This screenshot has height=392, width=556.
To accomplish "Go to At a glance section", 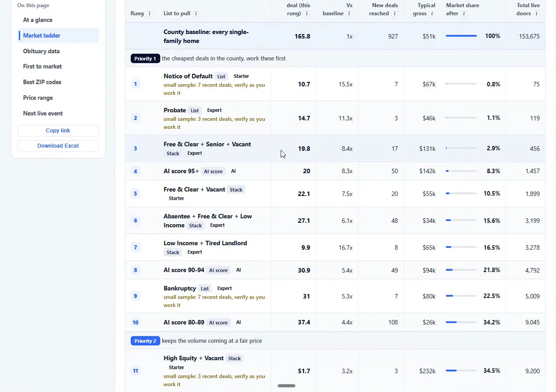I will (38, 20).
